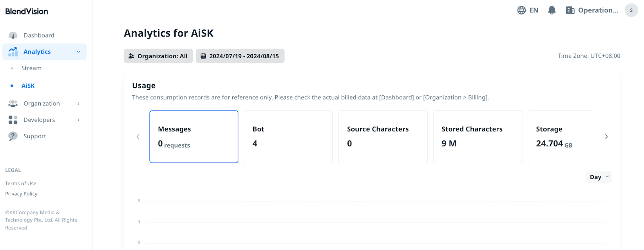Open the date range picker
The height and width of the screenshot is (250, 644).
coord(240,56)
